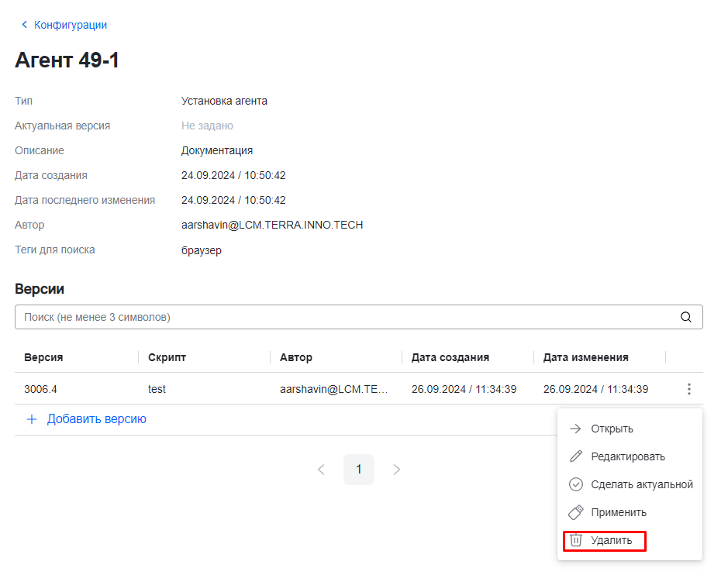Choose Сделать актуальной from the menu
Screen dimensions: 728x575
tap(641, 484)
